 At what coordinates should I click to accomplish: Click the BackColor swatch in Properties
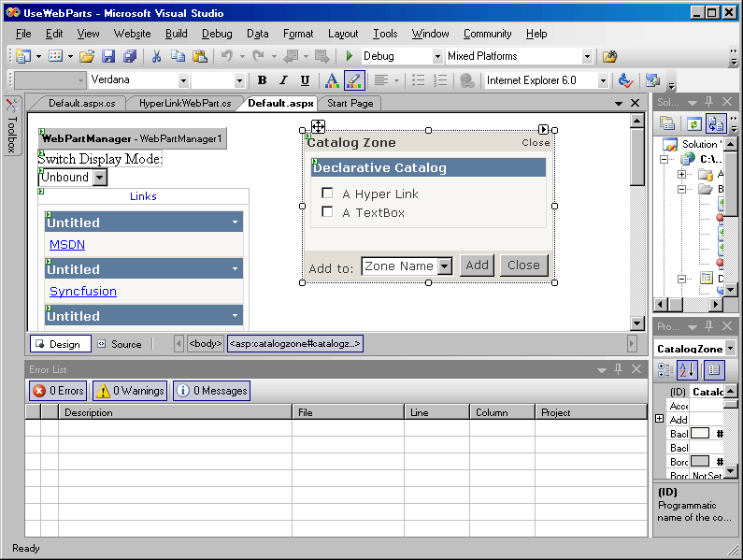pyautogui.click(x=699, y=434)
